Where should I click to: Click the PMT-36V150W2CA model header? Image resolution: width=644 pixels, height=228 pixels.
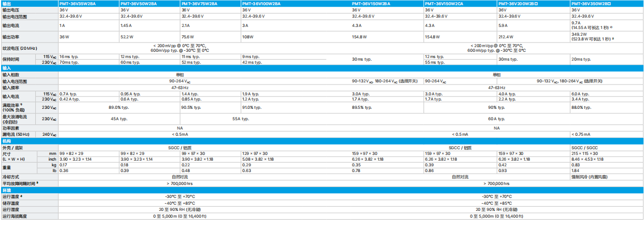pyautogui.click(x=443, y=3)
